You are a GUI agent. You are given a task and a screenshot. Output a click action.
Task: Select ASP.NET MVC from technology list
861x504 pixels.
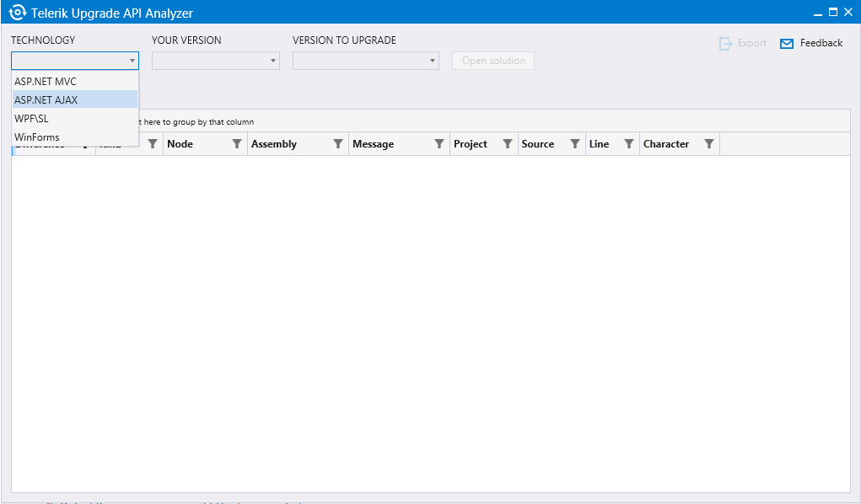pos(46,82)
